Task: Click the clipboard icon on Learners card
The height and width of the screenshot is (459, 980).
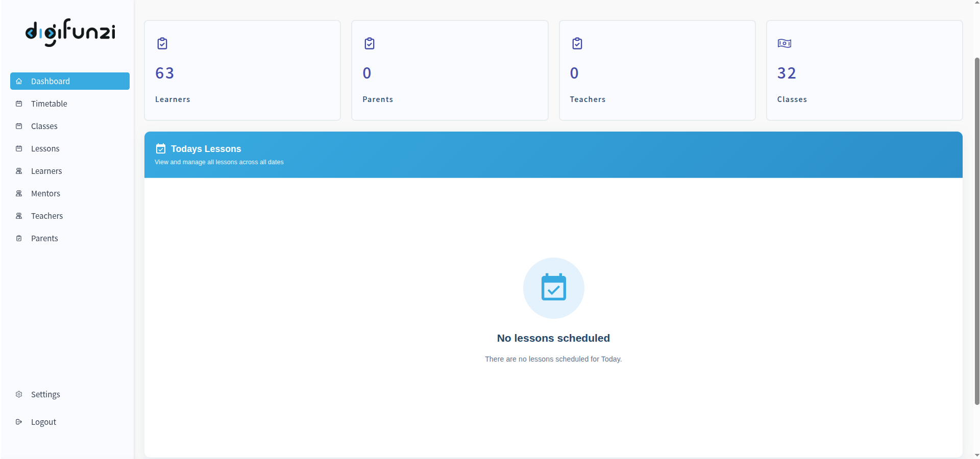Action: [x=162, y=43]
